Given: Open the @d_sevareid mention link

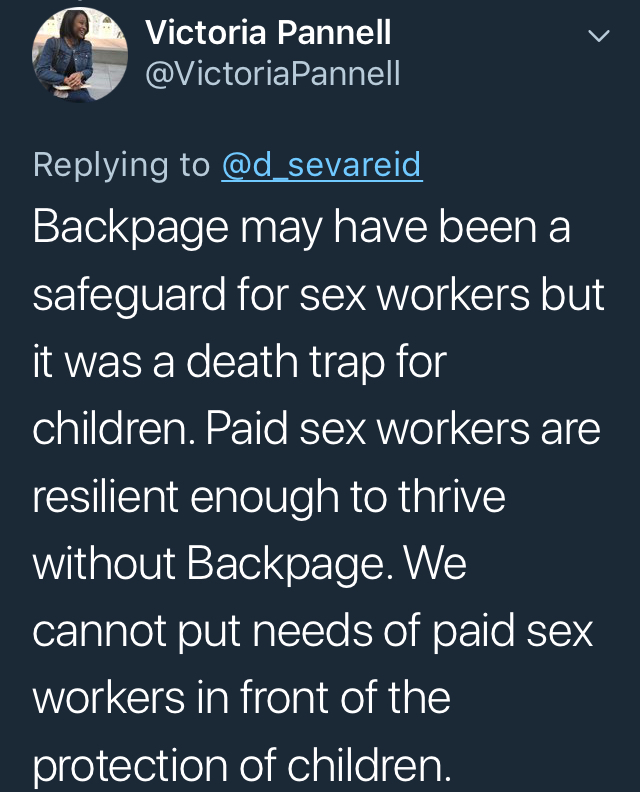Looking at the screenshot, I should coord(322,165).
